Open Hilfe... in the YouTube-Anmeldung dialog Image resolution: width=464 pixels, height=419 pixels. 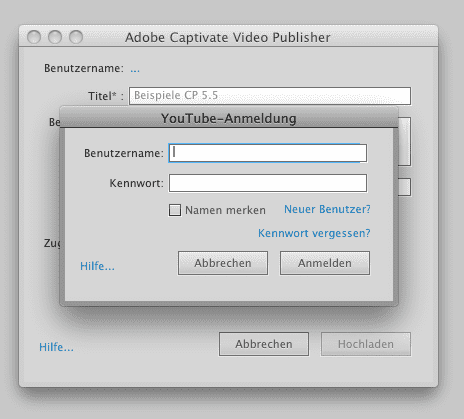(x=97, y=266)
